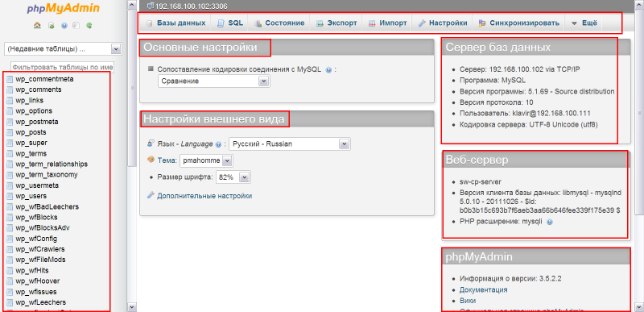Open help icon after PHP расширение: mysqli
Viewport: 644px width, 312px height.
click(x=550, y=222)
